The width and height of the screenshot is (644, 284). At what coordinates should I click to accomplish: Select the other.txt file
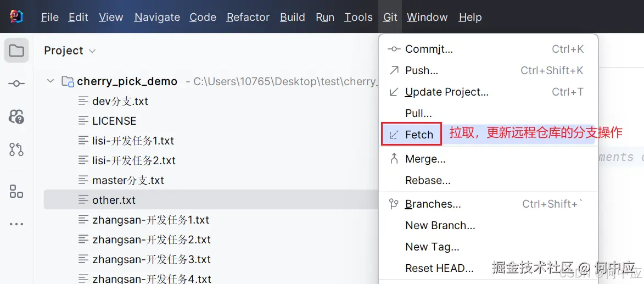tap(114, 200)
